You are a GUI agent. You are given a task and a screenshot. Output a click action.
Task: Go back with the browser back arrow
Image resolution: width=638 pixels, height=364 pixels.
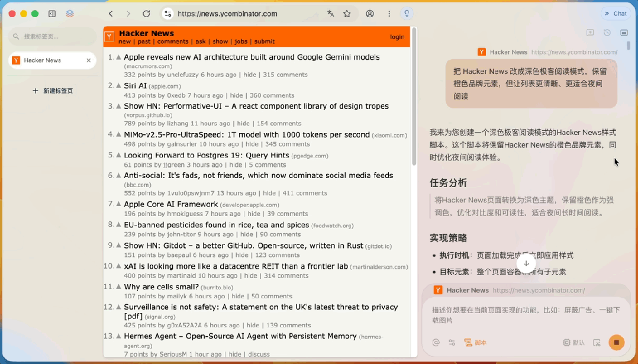click(x=111, y=14)
